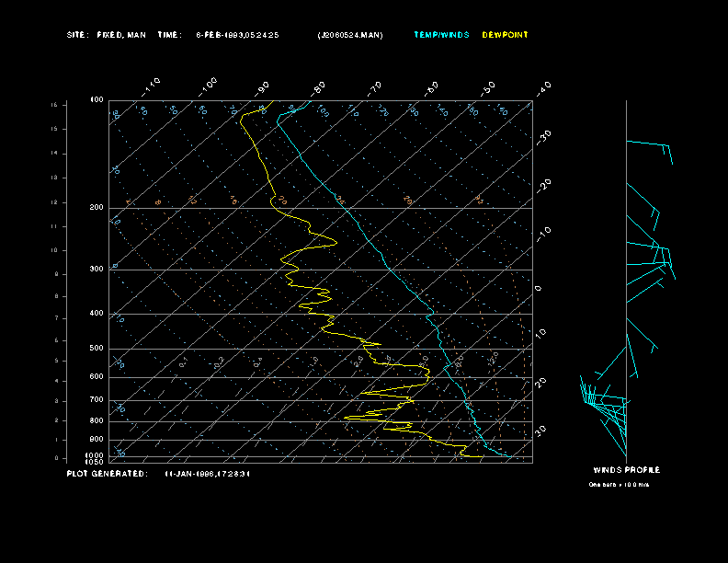Select the 500 pressure level label
Viewport: 728px width, 563px height.
(x=97, y=349)
